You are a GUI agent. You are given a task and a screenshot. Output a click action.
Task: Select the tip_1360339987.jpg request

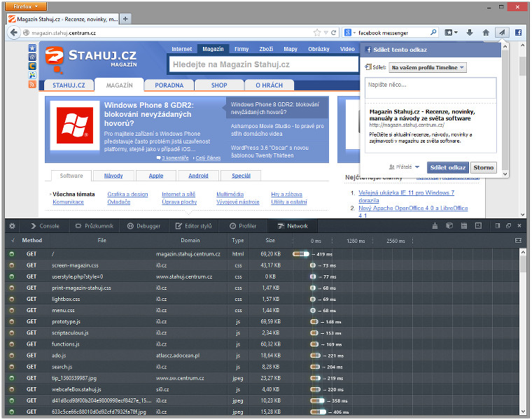[262, 378]
